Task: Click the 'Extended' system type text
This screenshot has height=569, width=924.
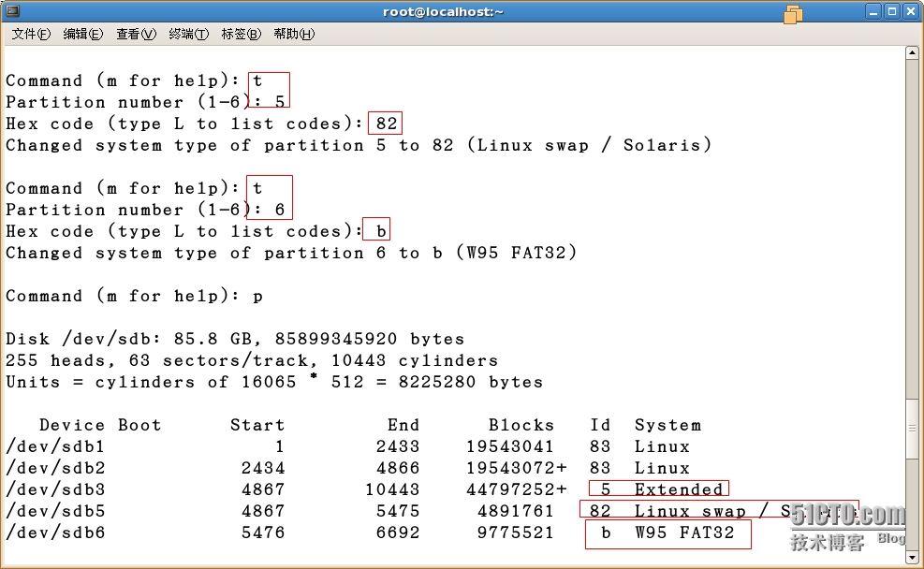Action: [x=679, y=489]
